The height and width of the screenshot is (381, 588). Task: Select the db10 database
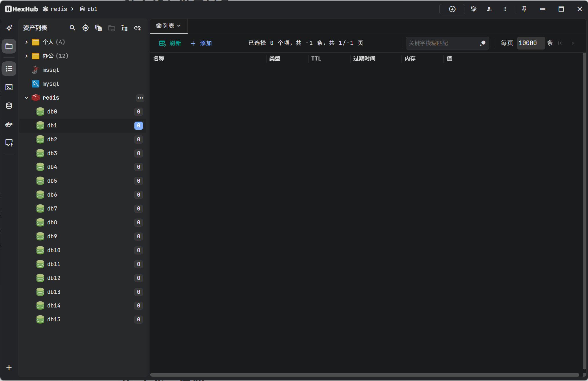83,250
